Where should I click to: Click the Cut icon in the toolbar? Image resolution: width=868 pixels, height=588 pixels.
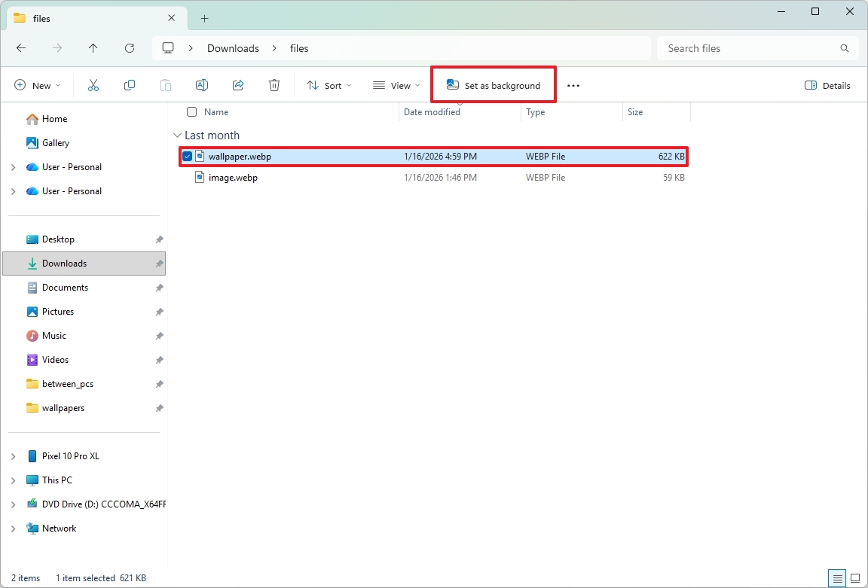93,85
